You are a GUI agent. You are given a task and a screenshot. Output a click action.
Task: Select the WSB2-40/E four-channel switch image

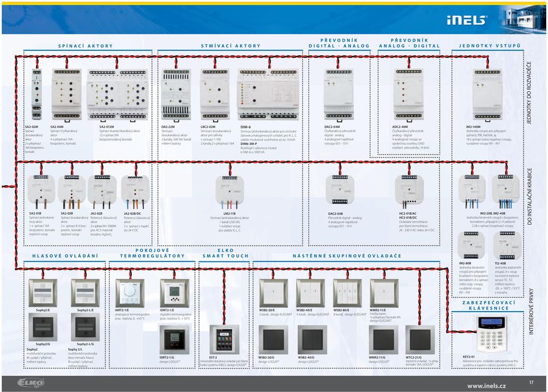click(x=311, y=293)
